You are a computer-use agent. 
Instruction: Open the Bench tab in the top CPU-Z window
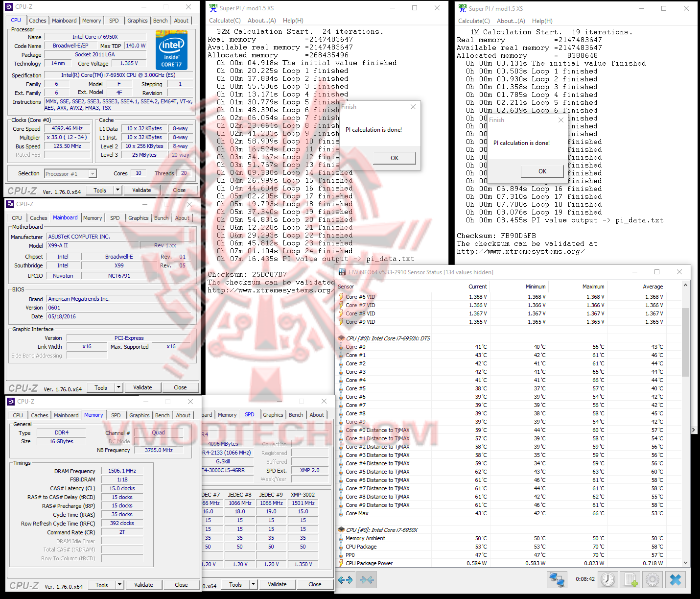point(161,21)
